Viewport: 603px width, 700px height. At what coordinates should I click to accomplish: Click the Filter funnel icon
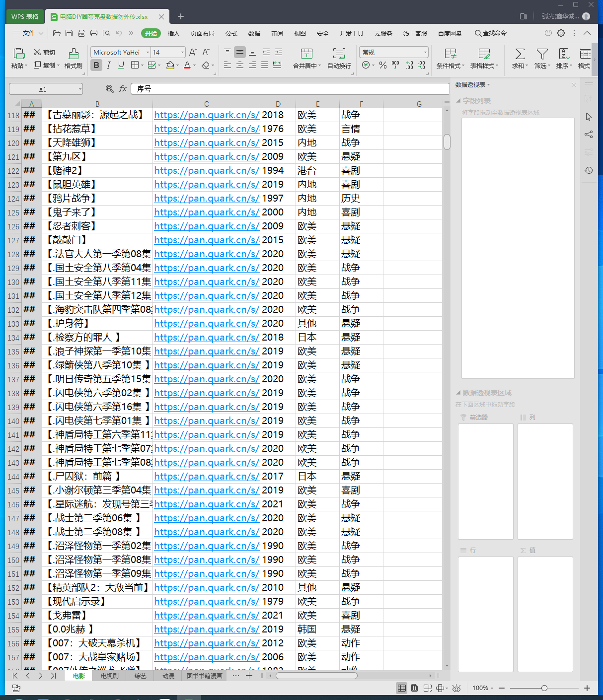tap(542, 54)
